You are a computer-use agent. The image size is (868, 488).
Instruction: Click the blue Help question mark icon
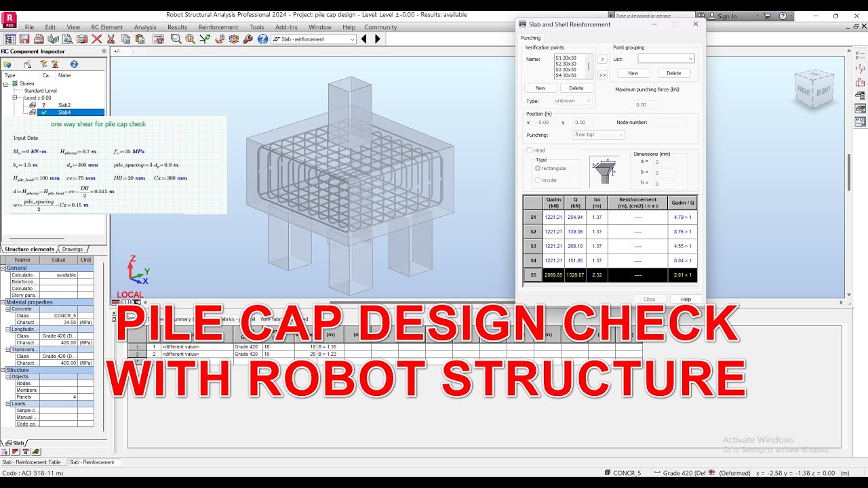(x=262, y=39)
